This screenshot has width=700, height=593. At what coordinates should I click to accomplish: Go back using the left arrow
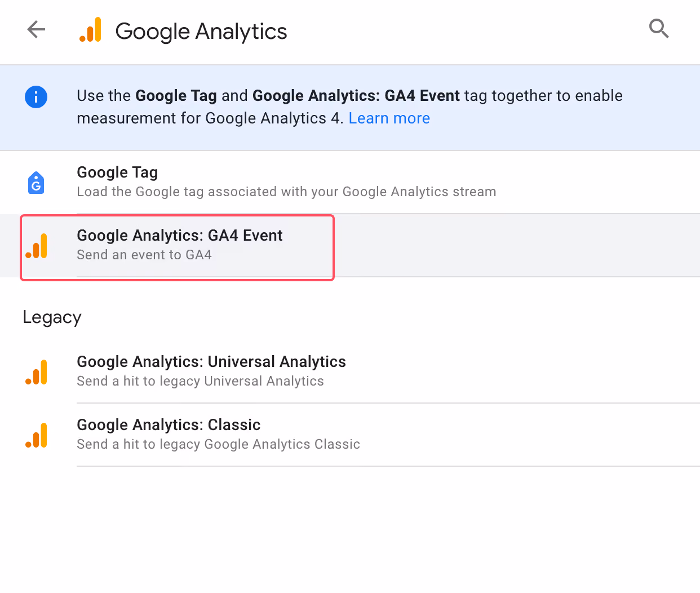[36, 29]
